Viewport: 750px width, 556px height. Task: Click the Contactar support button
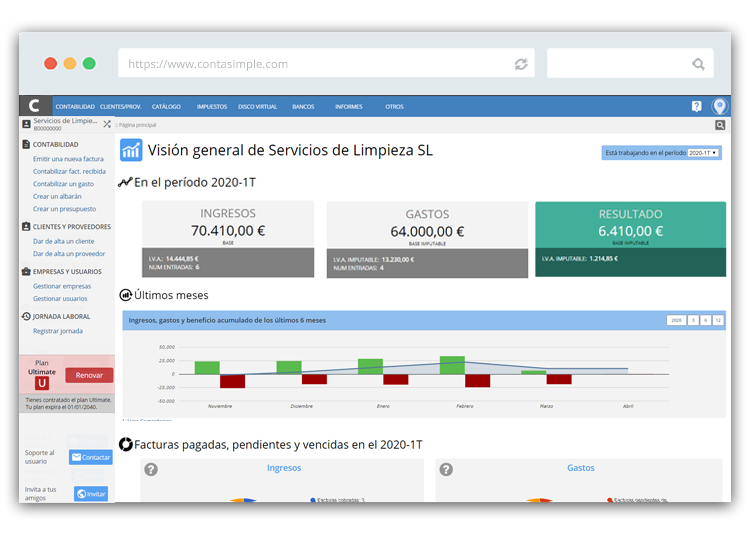click(x=91, y=457)
